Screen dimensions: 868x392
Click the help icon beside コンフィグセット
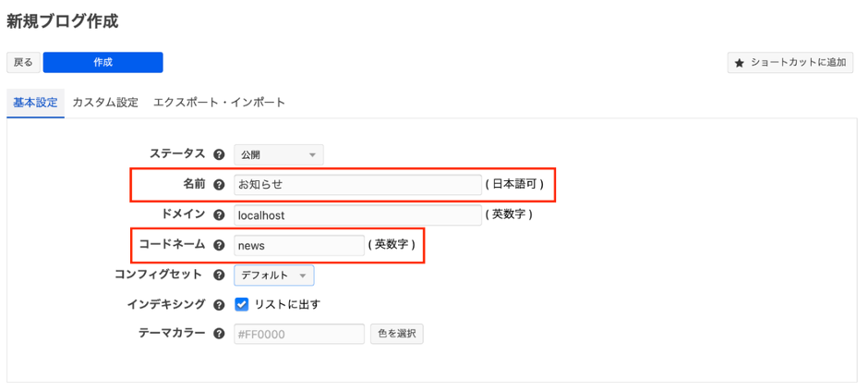tap(219, 275)
